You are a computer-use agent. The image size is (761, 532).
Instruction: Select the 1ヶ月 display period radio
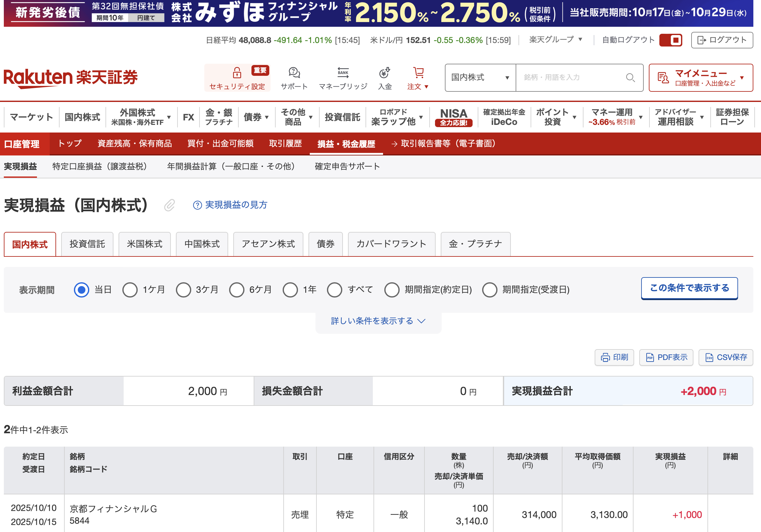pyautogui.click(x=130, y=290)
